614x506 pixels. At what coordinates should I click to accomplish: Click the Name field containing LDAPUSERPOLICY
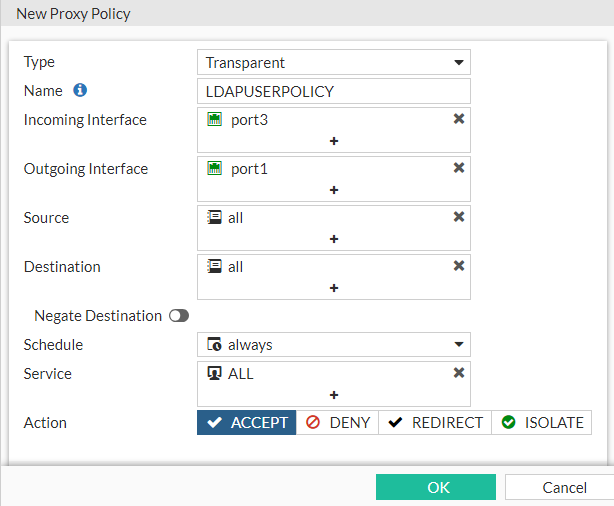click(x=334, y=91)
